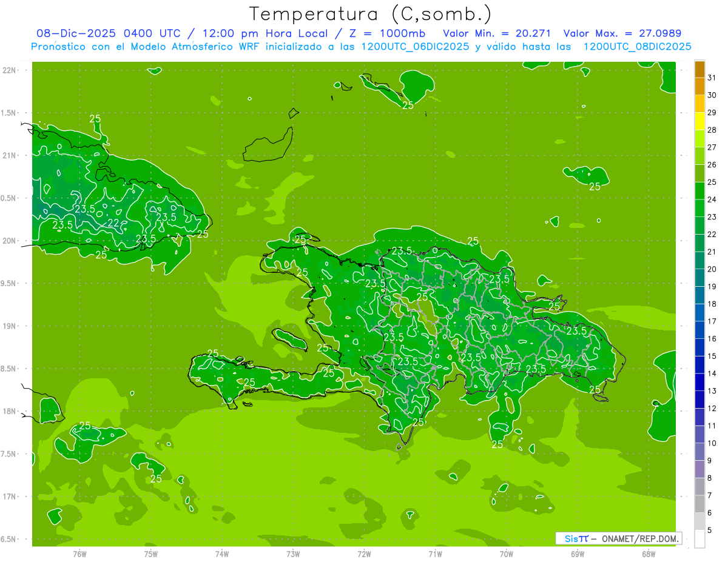This screenshot has width=728, height=562.
Task: Click the '74W' longitude axis label
Action: coord(222,554)
